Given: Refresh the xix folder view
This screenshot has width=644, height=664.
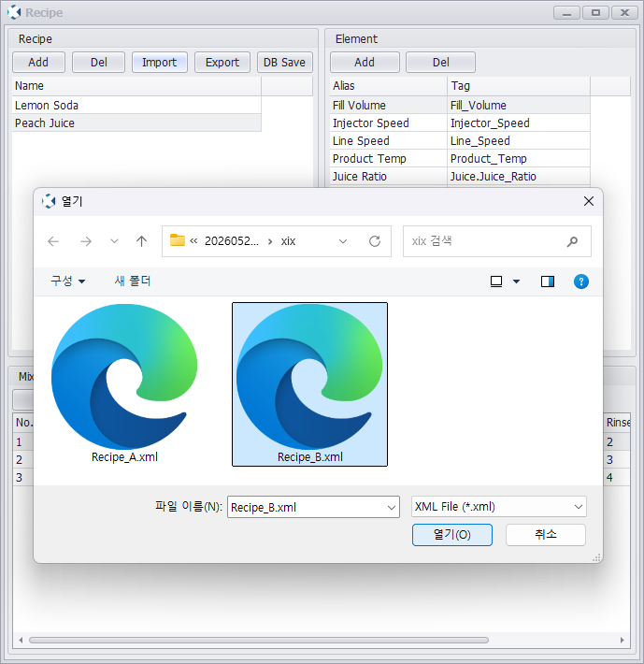Looking at the screenshot, I should (x=375, y=241).
